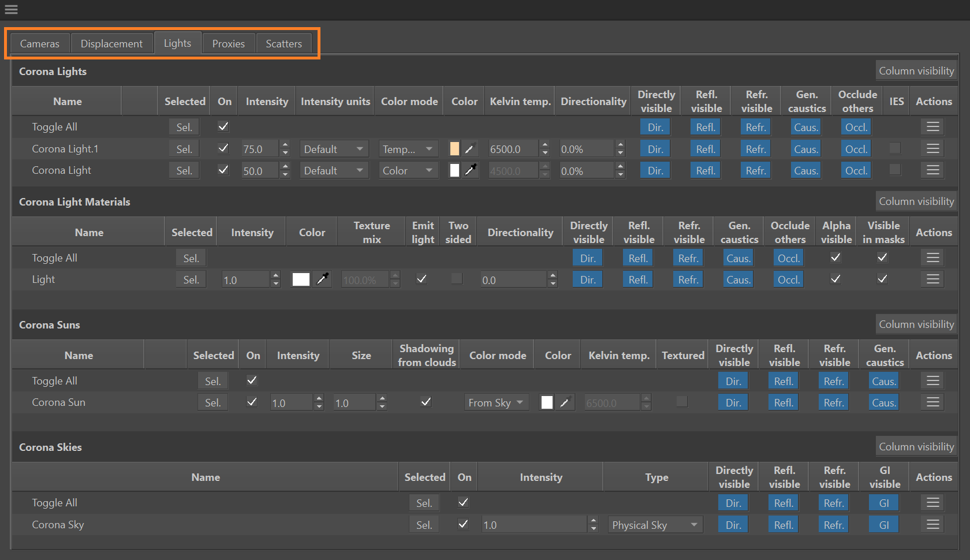This screenshot has height=560, width=970.
Task: Toggle Dir. visibility for Corona Light.1
Action: pyautogui.click(x=655, y=149)
